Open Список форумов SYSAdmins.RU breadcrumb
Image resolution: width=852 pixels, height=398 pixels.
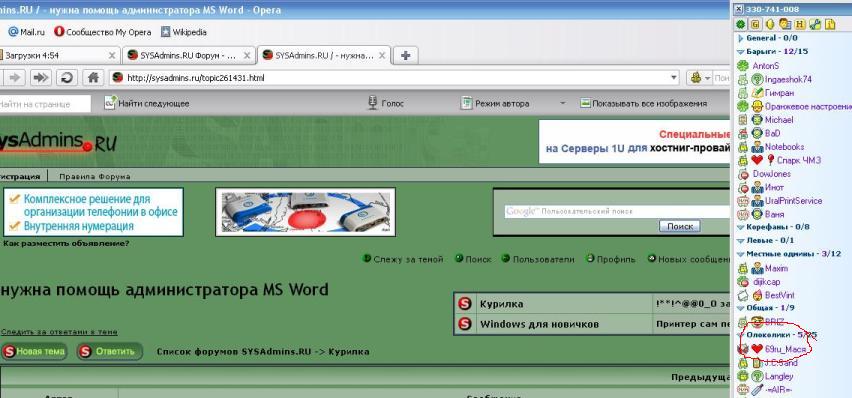click(234, 352)
